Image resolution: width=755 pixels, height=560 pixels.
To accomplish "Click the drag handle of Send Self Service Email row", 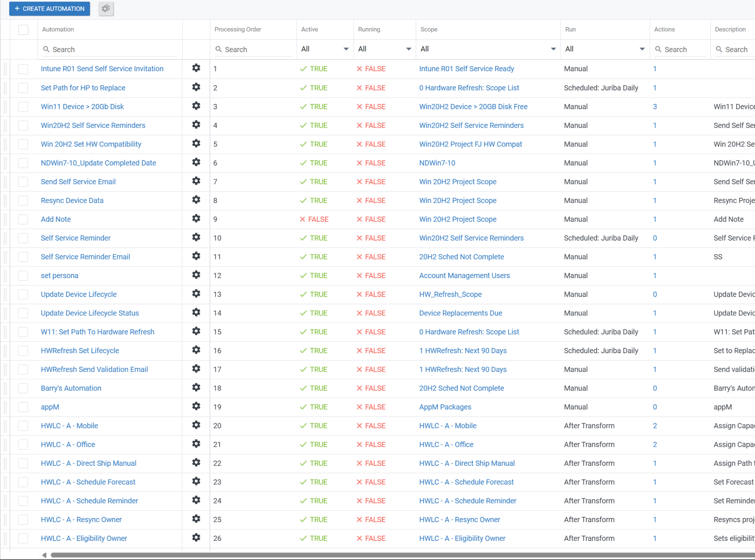I will [5, 182].
